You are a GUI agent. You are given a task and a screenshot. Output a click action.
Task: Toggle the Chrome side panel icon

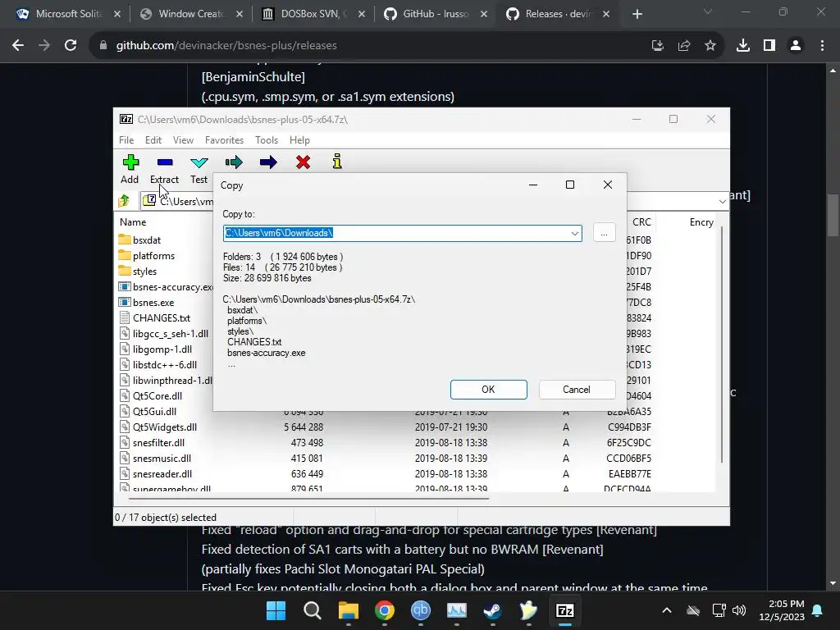pyautogui.click(x=769, y=46)
